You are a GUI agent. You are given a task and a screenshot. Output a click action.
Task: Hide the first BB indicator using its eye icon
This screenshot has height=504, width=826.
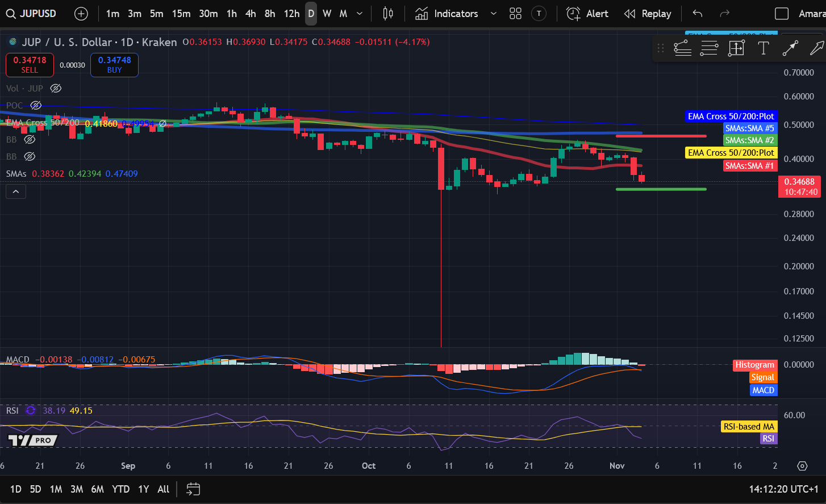pyautogui.click(x=30, y=139)
